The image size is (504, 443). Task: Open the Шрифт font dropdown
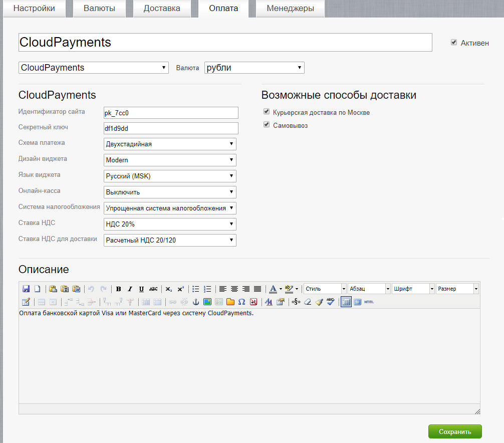pos(413,289)
